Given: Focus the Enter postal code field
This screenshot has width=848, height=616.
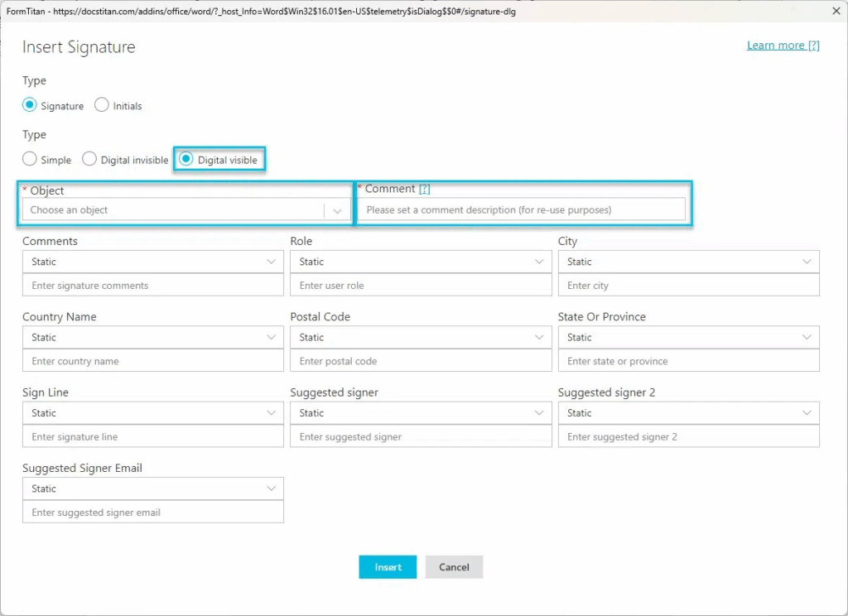Looking at the screenshot, I should tap(421, 361).
